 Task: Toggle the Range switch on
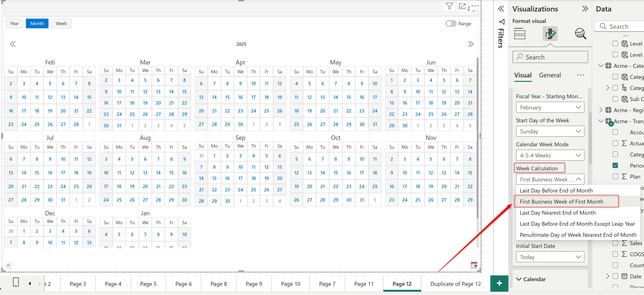(450, 23)
